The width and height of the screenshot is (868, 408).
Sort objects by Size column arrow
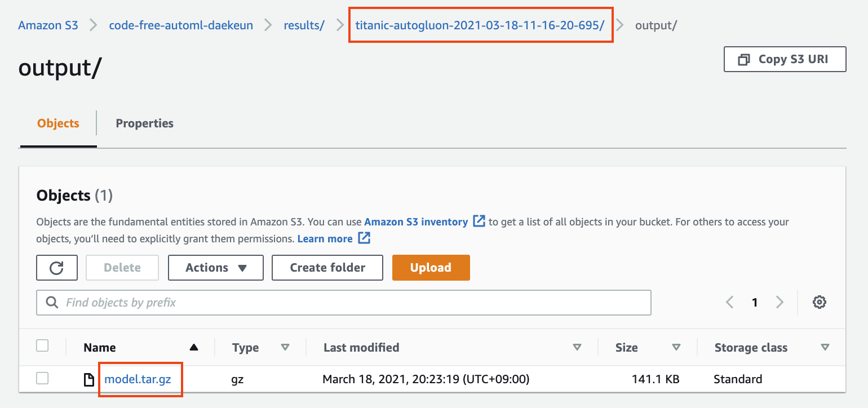(x=676, y=347)
